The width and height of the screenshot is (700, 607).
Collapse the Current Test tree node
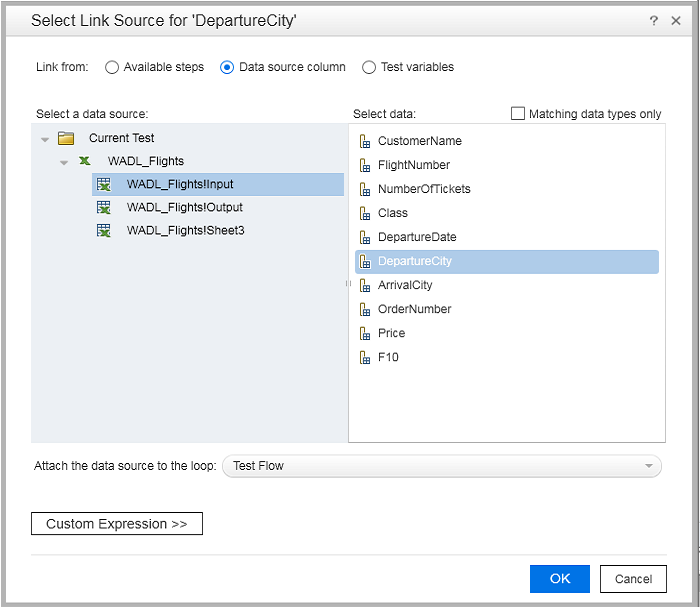coord(45,139)
